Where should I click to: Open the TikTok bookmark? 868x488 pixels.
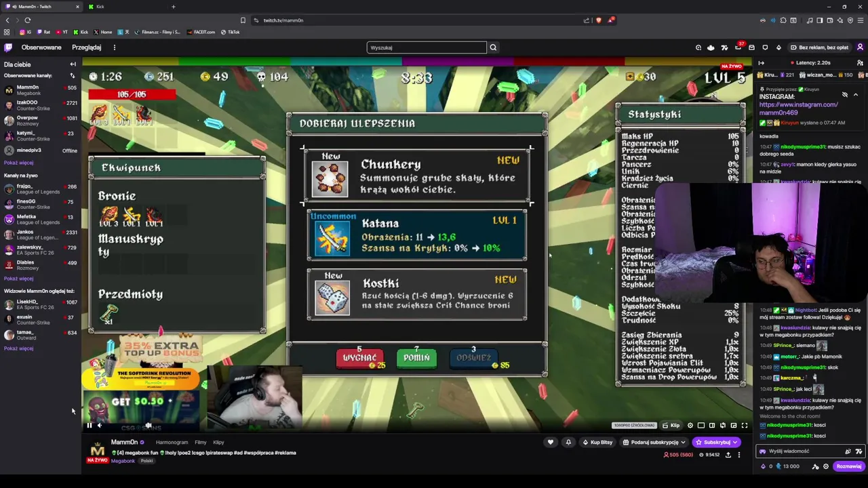click(230, 32)
